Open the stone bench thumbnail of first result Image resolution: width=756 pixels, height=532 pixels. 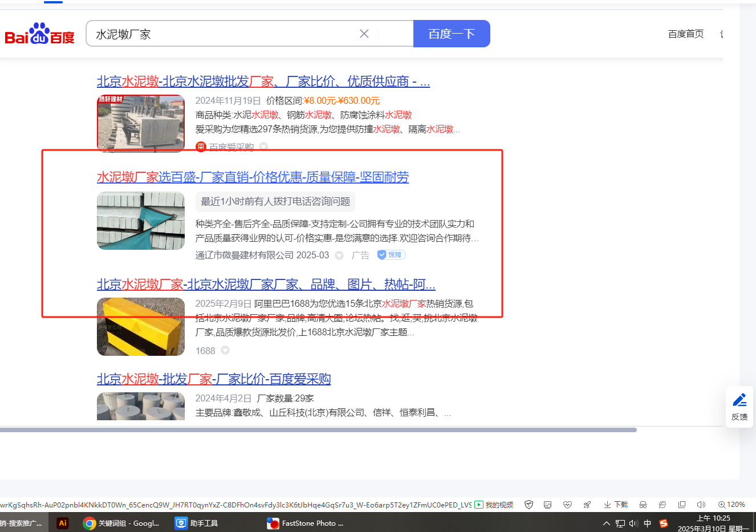pos(141,123)
